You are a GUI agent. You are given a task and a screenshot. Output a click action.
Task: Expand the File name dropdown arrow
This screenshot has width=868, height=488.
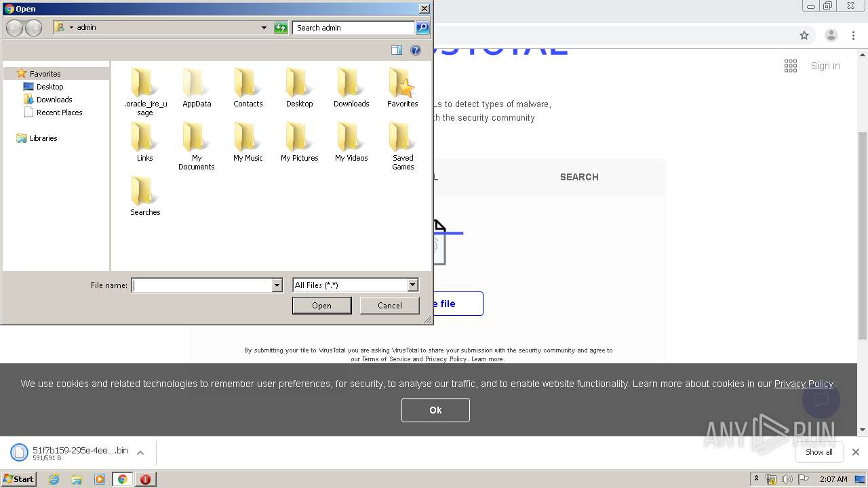[277, 285]
